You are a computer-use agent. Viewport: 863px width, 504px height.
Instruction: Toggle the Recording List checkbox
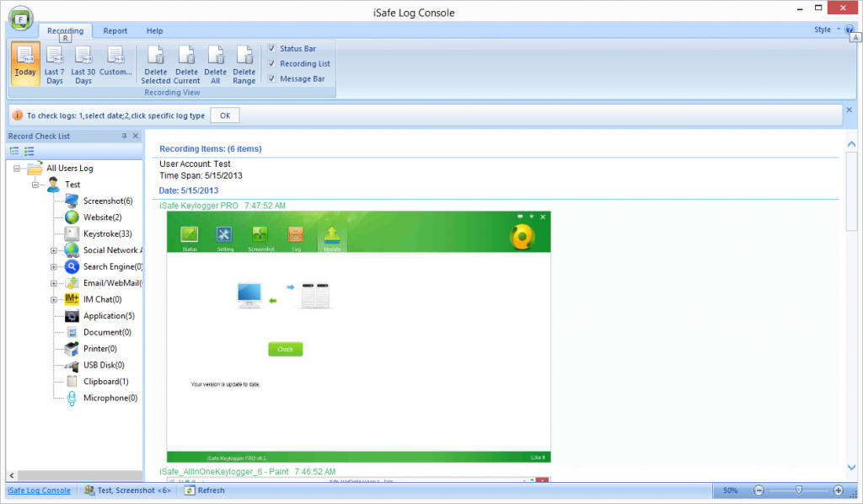coord(271,64)
